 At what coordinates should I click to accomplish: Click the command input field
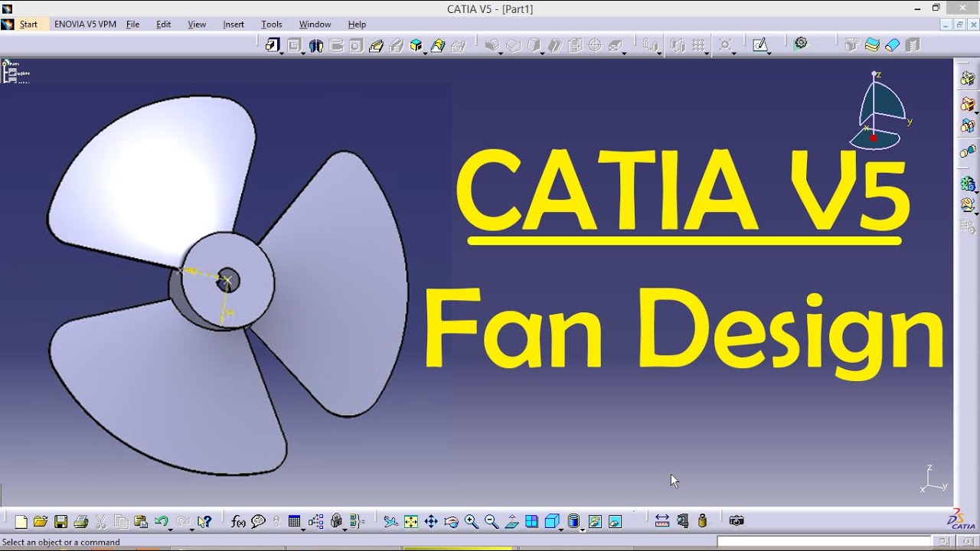[823, 542]
